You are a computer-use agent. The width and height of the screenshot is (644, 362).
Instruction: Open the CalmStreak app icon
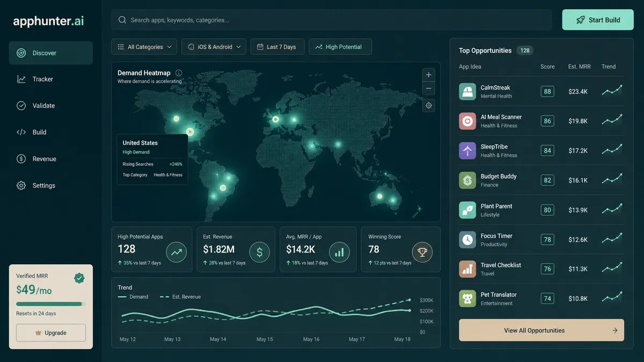(467, 91)
